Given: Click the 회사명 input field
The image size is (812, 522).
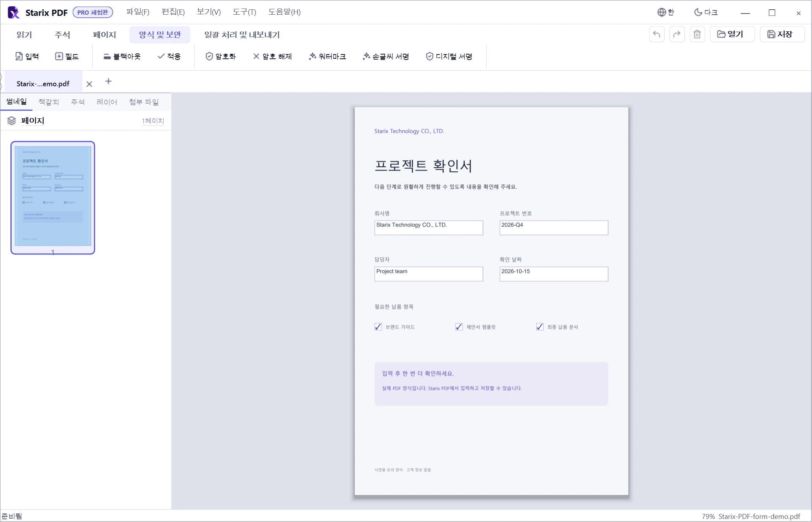Looking at the screenshot, I should 428,228.
